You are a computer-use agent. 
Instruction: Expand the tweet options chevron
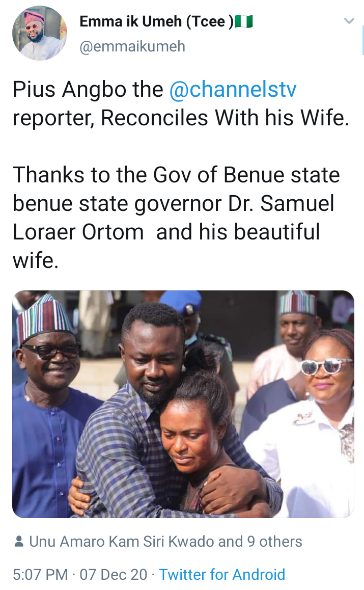click(x=349, y=21)
